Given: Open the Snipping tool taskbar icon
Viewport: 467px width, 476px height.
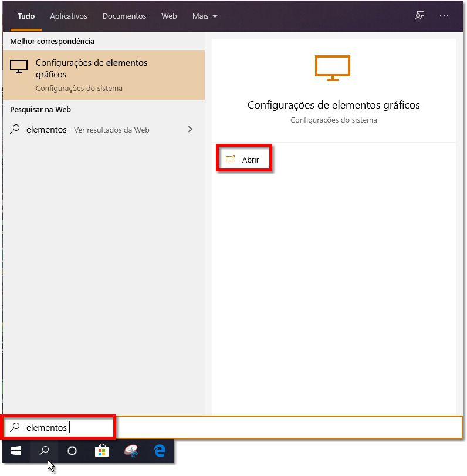Looking at the screenshot, I should pos(131,451).
